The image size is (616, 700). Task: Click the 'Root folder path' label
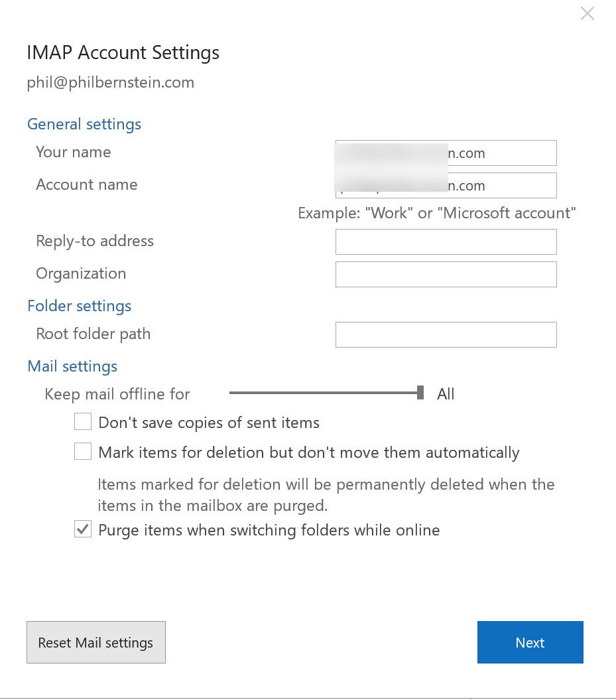(x=93, y=334)
